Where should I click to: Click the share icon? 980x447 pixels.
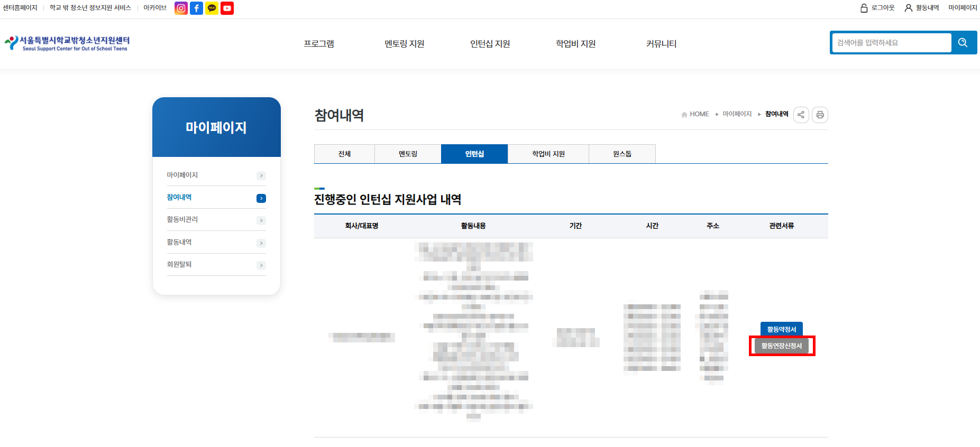click(x=801, y=115)
